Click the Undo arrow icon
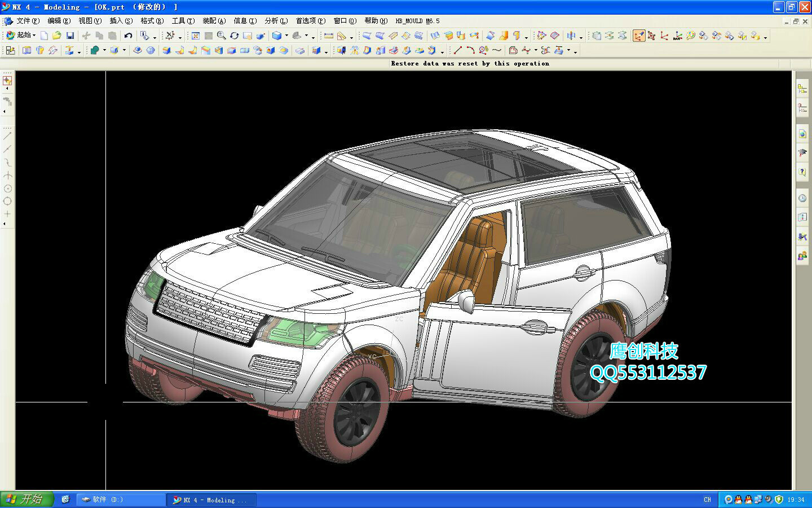This screenshot has width=812, height=508. (x=128, y=36)
